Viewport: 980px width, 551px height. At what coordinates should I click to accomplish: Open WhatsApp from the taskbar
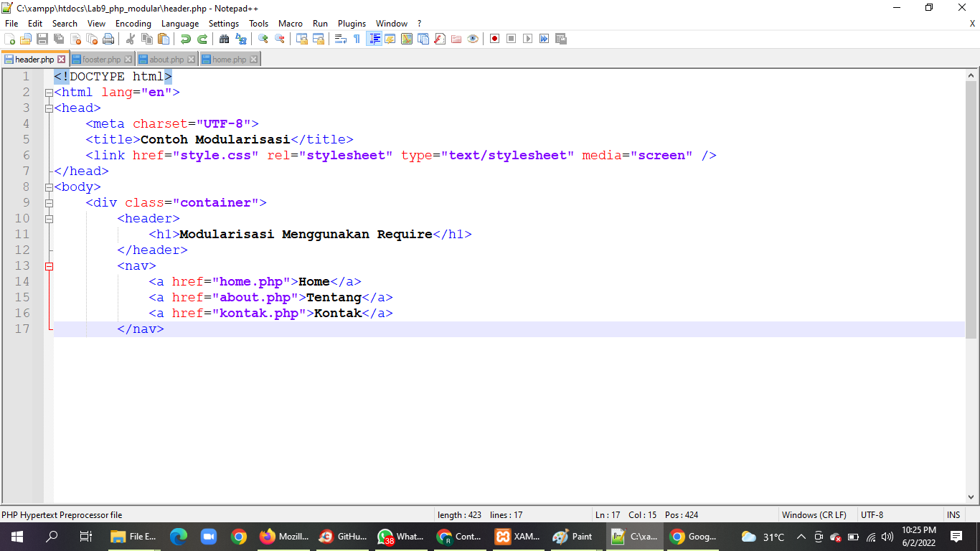tap(402, 537)
